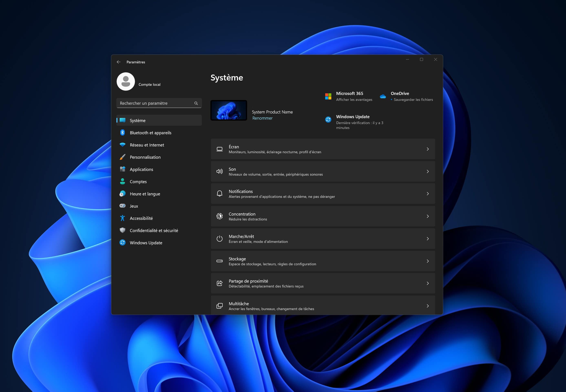Open Applications settings via its icon
The width and height of the screenshot is (566, 392).
(123, 169)
